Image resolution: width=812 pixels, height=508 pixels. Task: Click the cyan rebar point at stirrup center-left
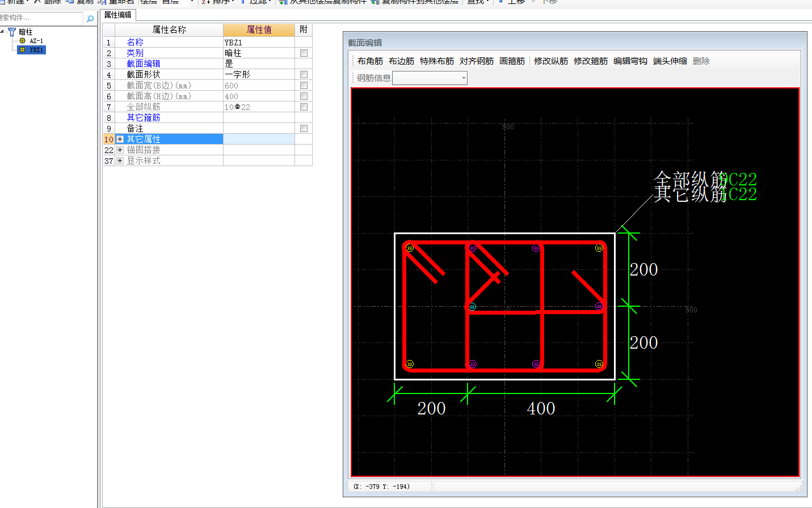472,307
